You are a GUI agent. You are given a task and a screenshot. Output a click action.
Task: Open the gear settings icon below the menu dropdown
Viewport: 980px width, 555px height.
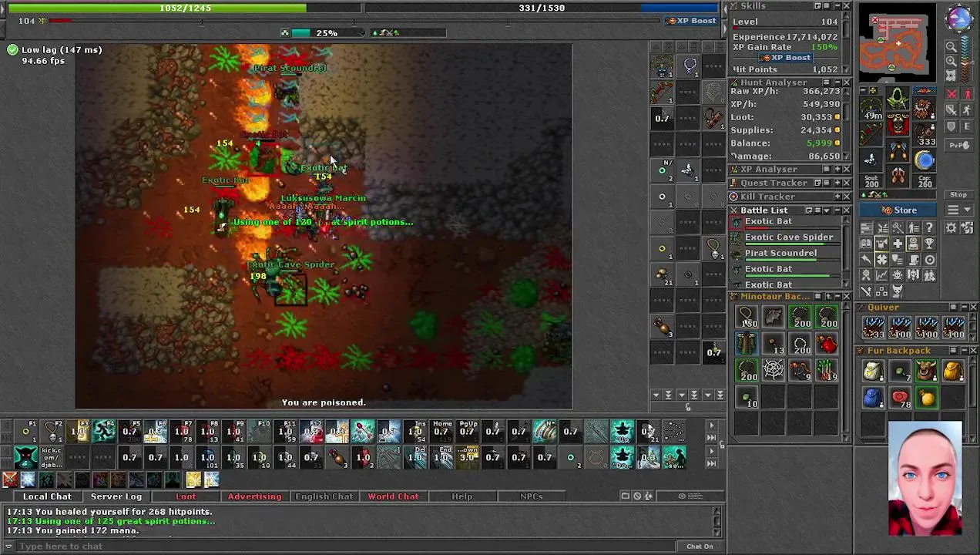pyautogui.click(x=951, y=227)
